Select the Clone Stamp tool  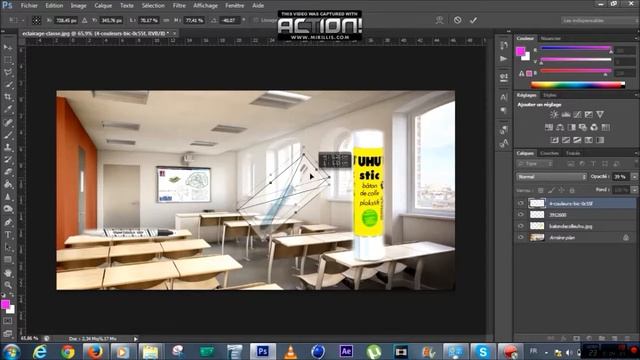tap(8, 147)
